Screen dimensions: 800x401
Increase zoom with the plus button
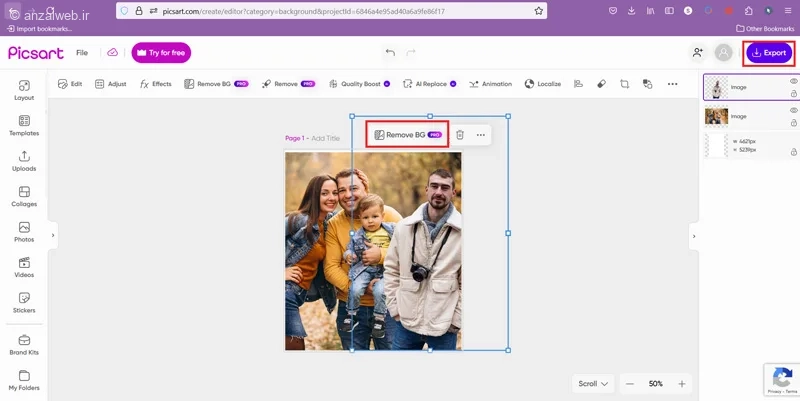coord(682,384)
